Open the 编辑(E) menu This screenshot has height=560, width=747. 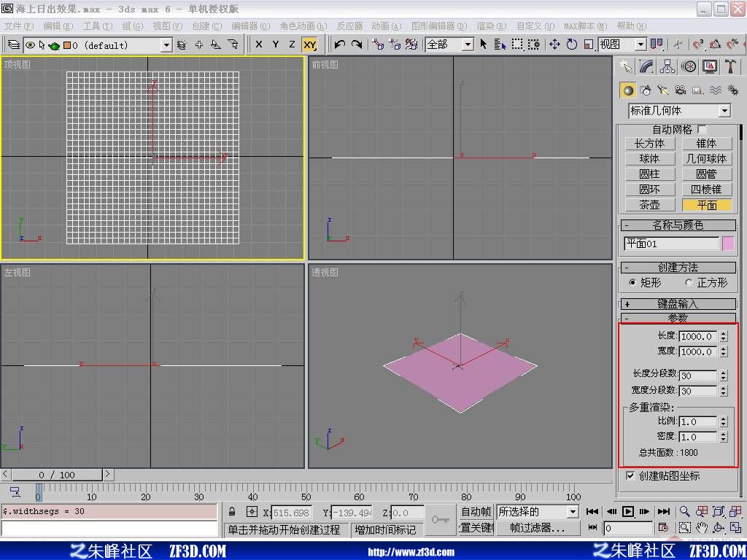pyautogui.click(x=58, y=26)
